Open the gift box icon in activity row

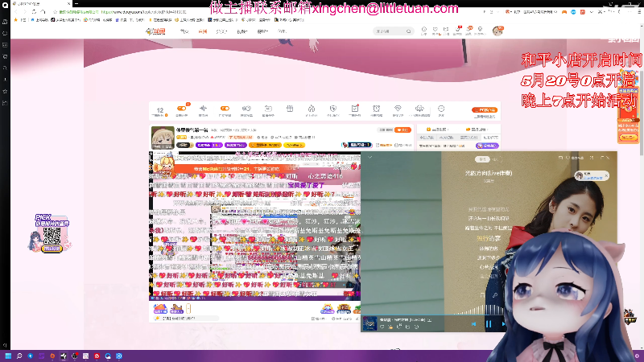pos(290,109)
